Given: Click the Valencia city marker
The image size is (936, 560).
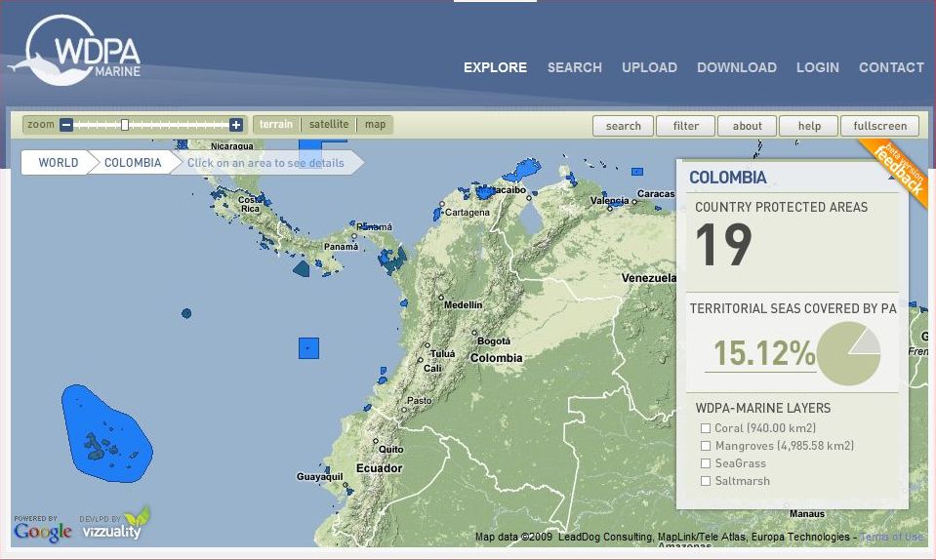Looking at the screenshot, I should pos(609,209).
